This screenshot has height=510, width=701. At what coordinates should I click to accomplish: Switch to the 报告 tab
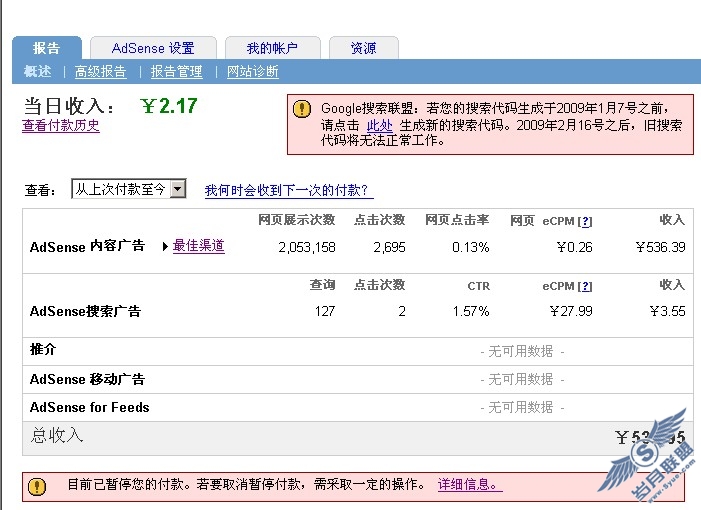46,48
